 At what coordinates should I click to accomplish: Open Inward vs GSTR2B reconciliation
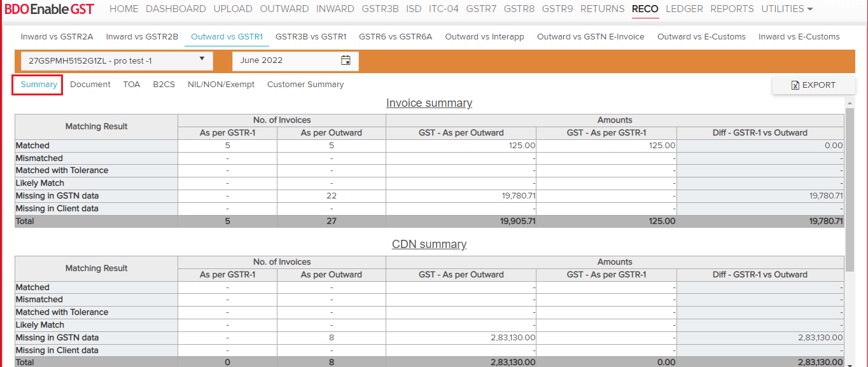[x=142, y=37]
